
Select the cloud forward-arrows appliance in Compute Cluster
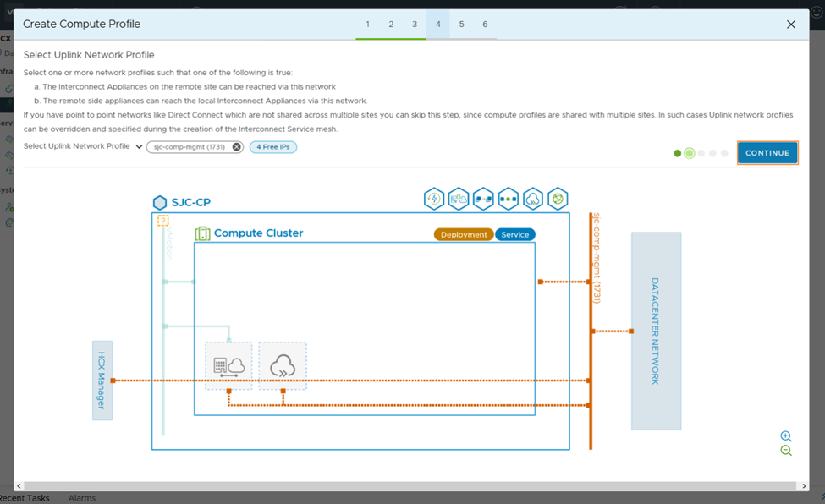coord(283,366)
